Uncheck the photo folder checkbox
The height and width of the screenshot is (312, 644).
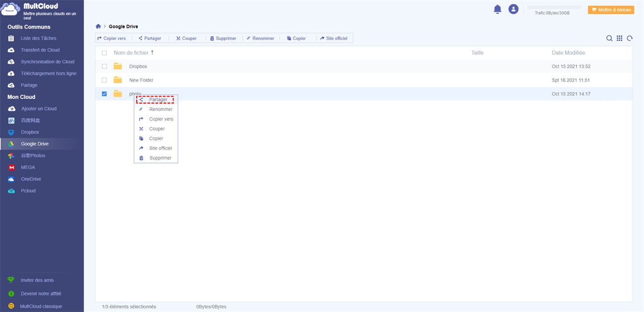(104, 94)
